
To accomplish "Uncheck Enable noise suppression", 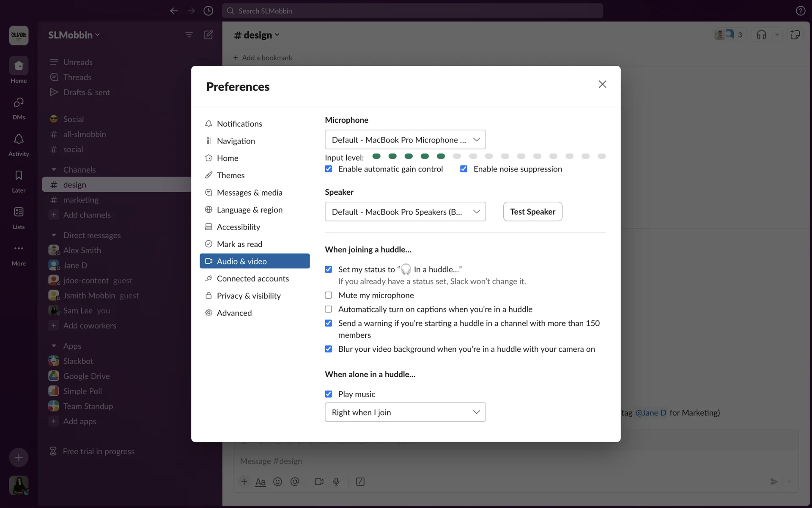I will coord(464,169).
